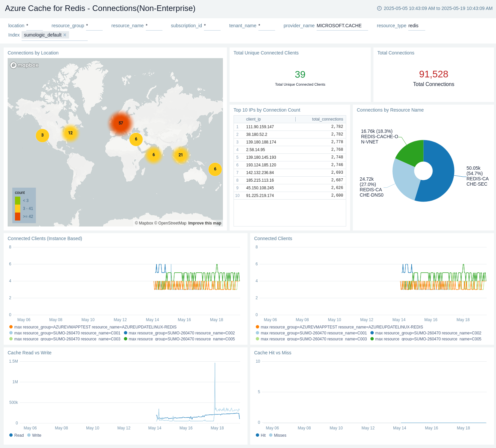The image size is (496, 448).
Task: Toggle C001 series legend in Connected Clients chart
Action: [x=311, y=333]
